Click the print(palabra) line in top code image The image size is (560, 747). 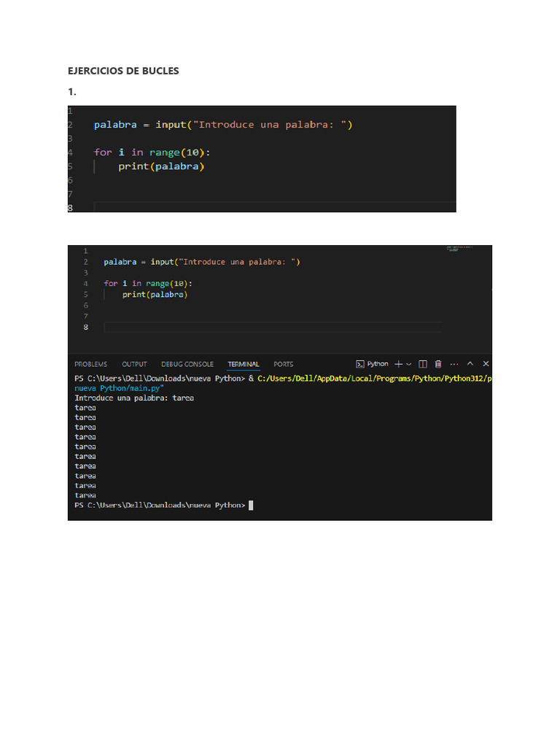(161, 166)
